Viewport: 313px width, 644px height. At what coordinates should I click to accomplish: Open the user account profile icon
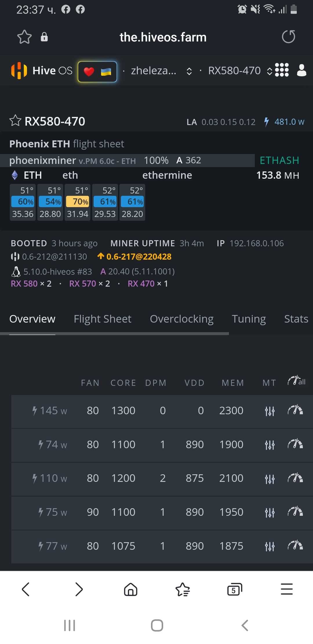(301, 70)
